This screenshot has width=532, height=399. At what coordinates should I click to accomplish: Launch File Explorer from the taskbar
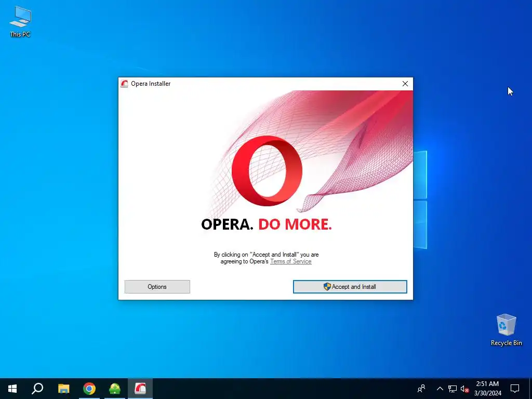coord(63,389)
